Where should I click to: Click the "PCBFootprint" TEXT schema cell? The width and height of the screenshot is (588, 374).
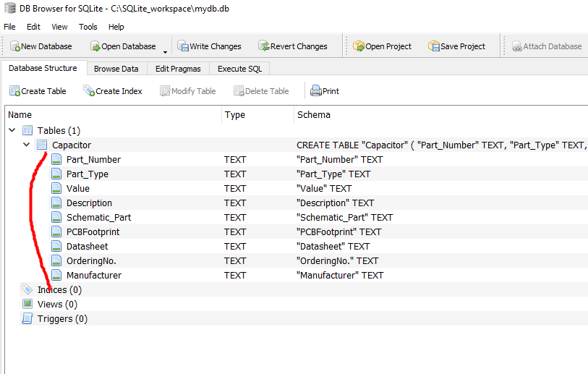[338, 231]
